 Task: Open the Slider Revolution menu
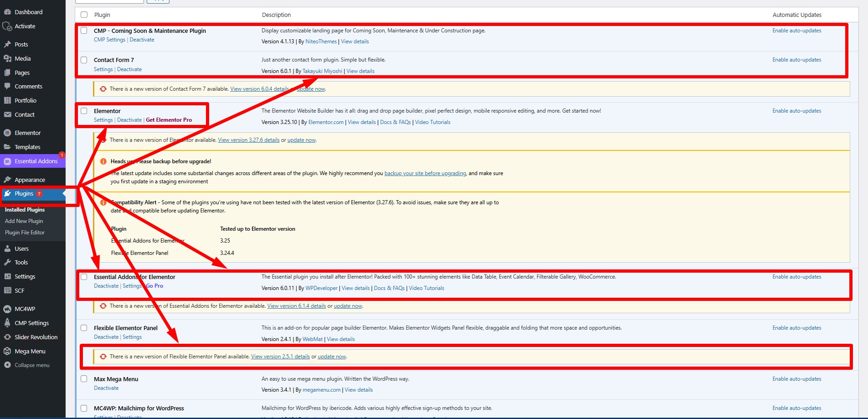pyautogui.click(x=36, y=337)
